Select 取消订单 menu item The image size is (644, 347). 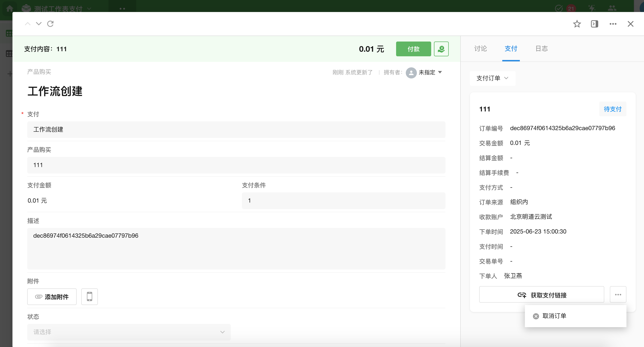(575, 316)
